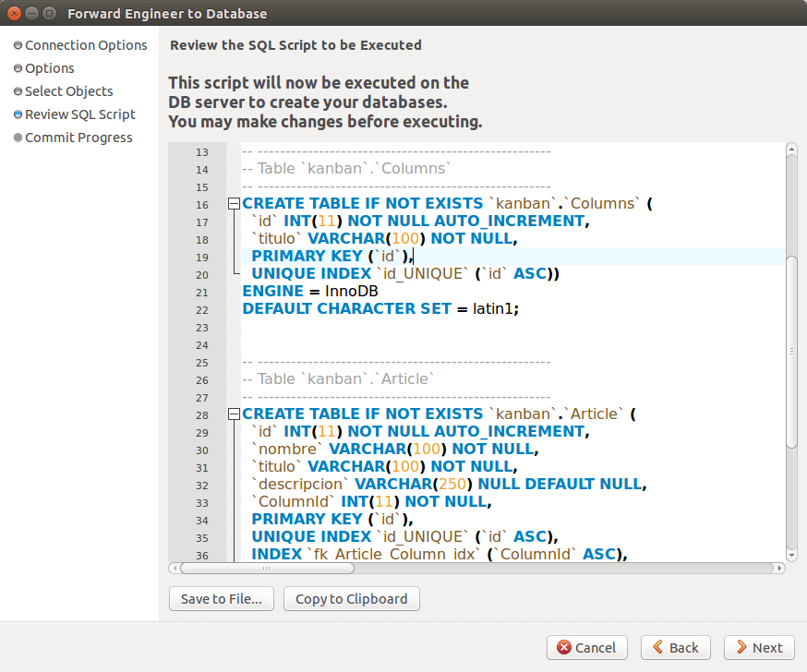The width and height of the screenshot is (807, 672).
Task: Place cursor on ENGINE = InnoDB line
Action: click(x=310, y=292)
